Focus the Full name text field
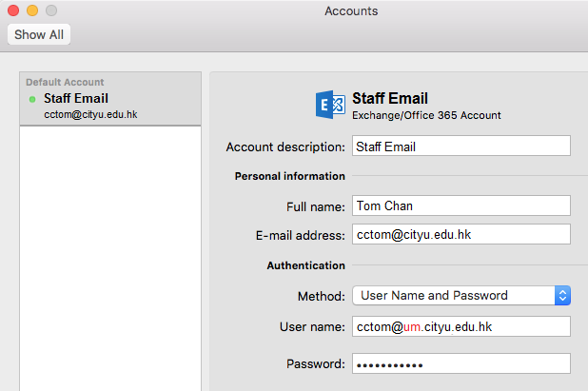Screen dimensions: 588x391 coord(461,205)
